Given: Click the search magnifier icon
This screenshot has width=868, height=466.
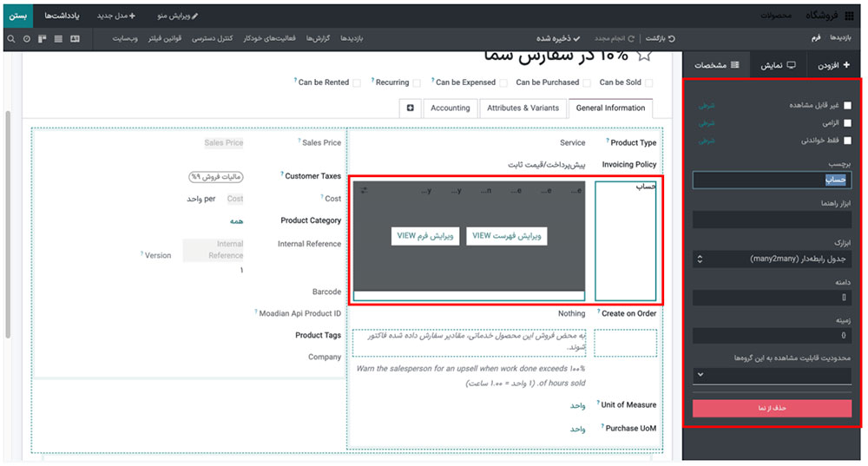Looking at the screenshot, I should (11, 39).
